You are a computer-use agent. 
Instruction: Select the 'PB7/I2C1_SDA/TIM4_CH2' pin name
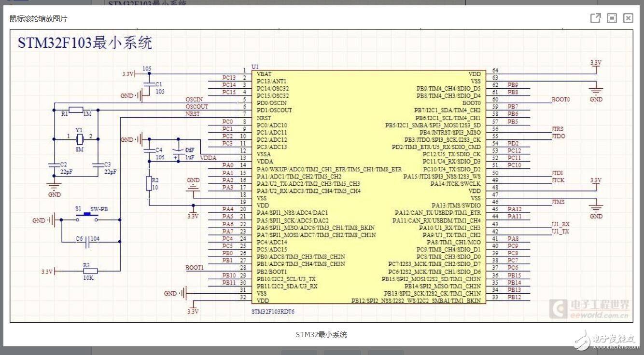[448, 110]
